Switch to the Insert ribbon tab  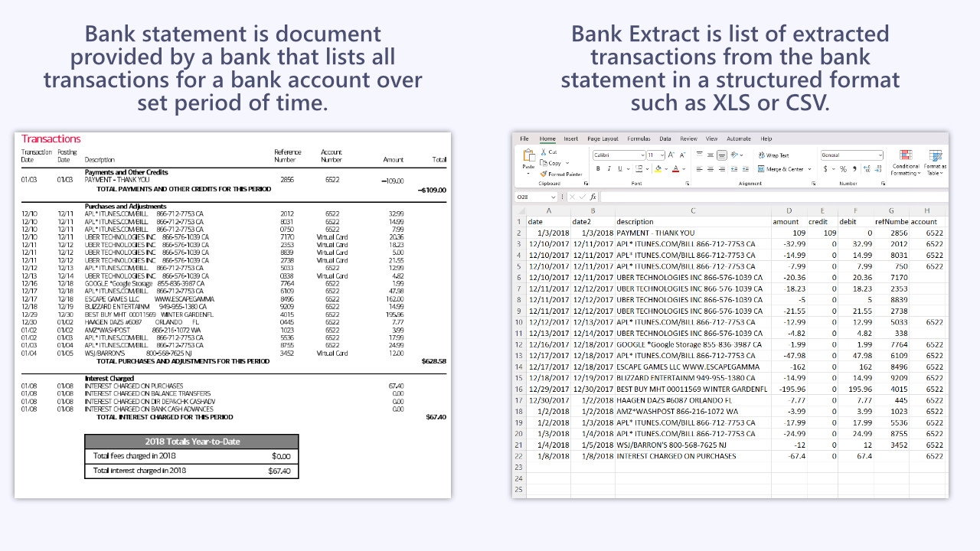tap(570, 139)
